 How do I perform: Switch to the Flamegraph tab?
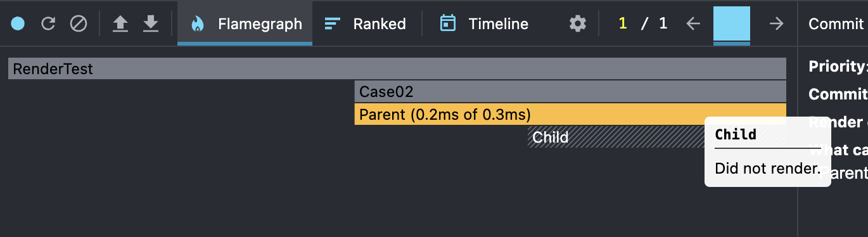coord(245,23)
